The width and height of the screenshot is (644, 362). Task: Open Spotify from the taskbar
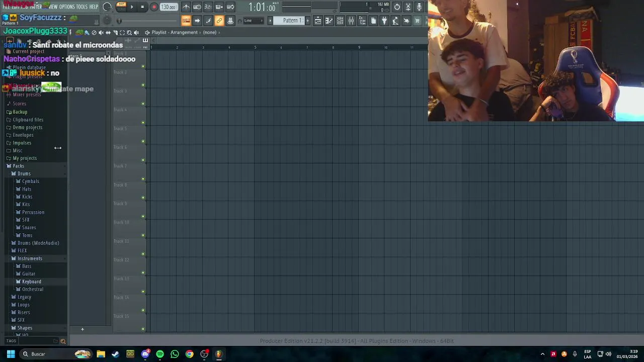[x=160, y=354]
